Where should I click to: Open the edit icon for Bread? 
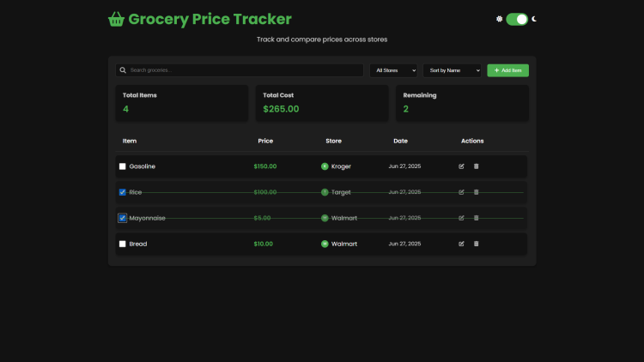(461, 244)
